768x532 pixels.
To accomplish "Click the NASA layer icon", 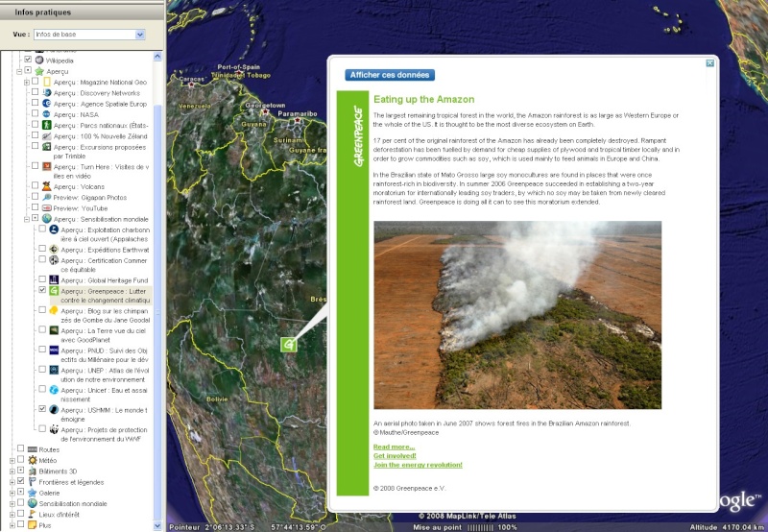I will [x=46, y=114].
